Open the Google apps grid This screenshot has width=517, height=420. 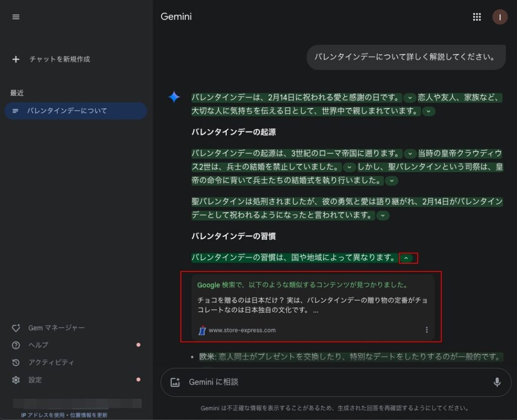477,17
